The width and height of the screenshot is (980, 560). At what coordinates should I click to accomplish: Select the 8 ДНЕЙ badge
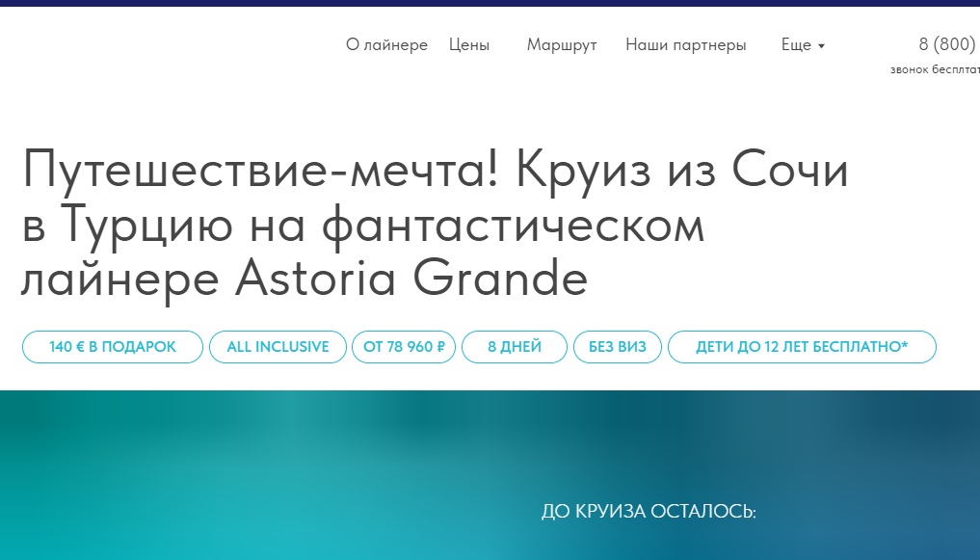(x=515, y=347)
